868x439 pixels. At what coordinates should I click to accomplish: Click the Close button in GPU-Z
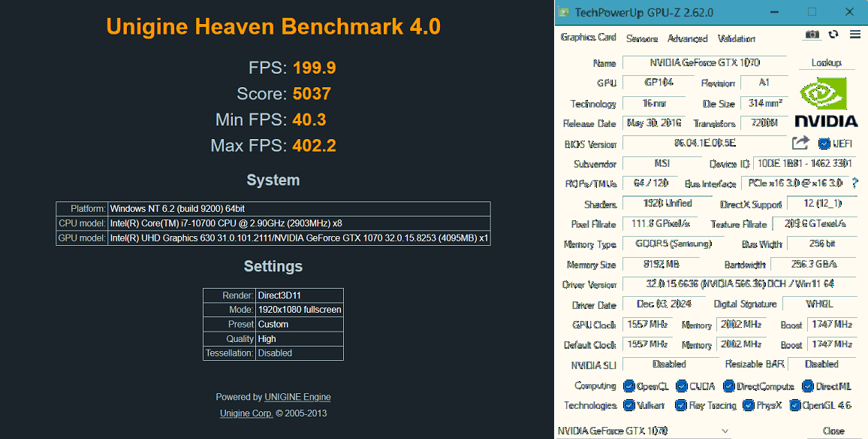(833, 431)
